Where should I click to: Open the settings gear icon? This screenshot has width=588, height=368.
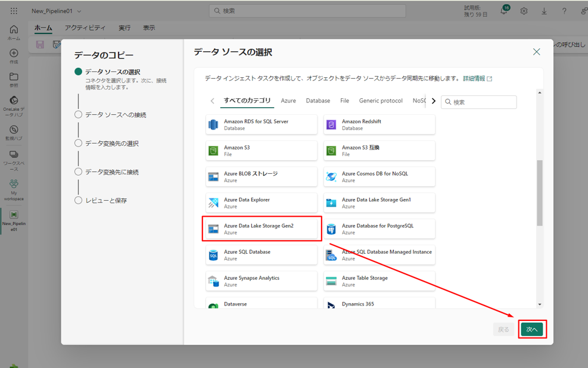pos(524,11)
